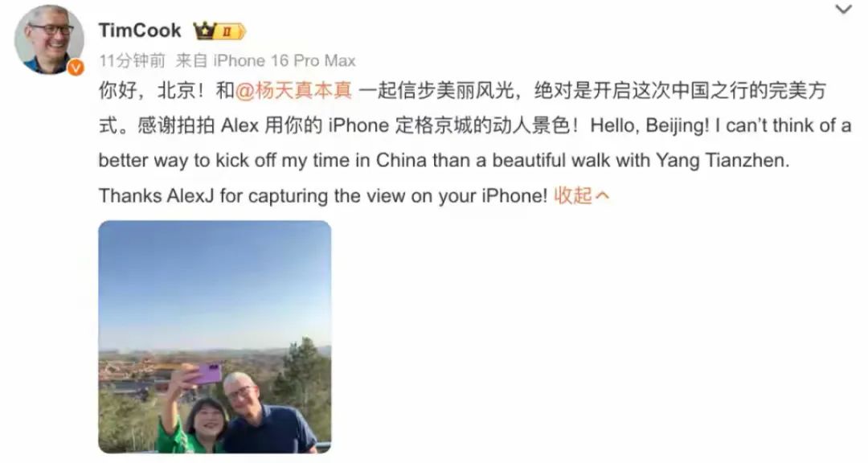The height and width of the screenshot is (463, 868).
Task: Click the "Thanks AlexJ for capturing" line
Action: [x=323, y=196]
